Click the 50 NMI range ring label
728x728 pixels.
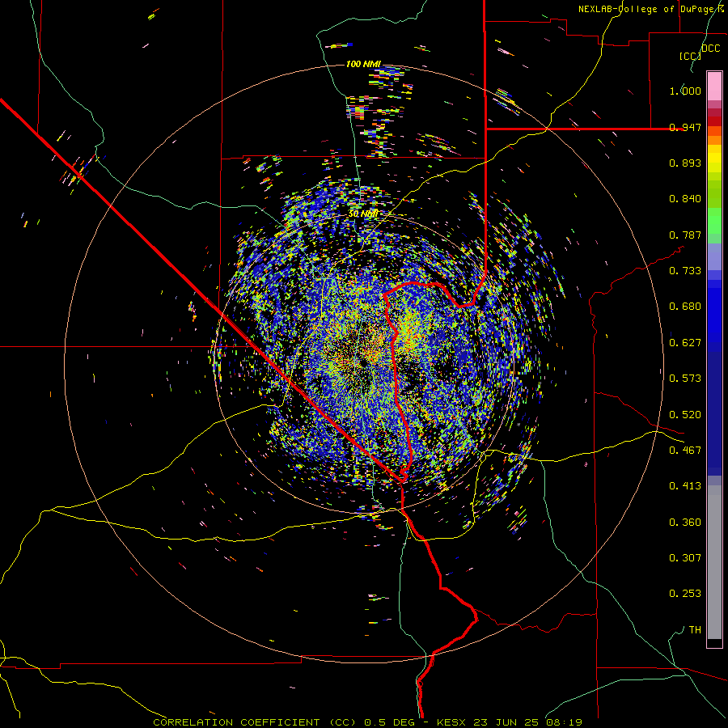coord(363,214)
